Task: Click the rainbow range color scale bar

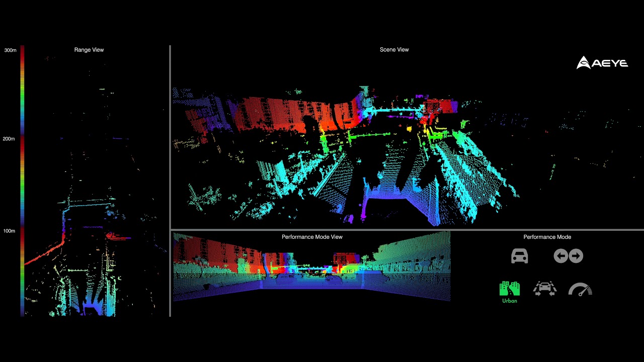Action: pos(22,181)
